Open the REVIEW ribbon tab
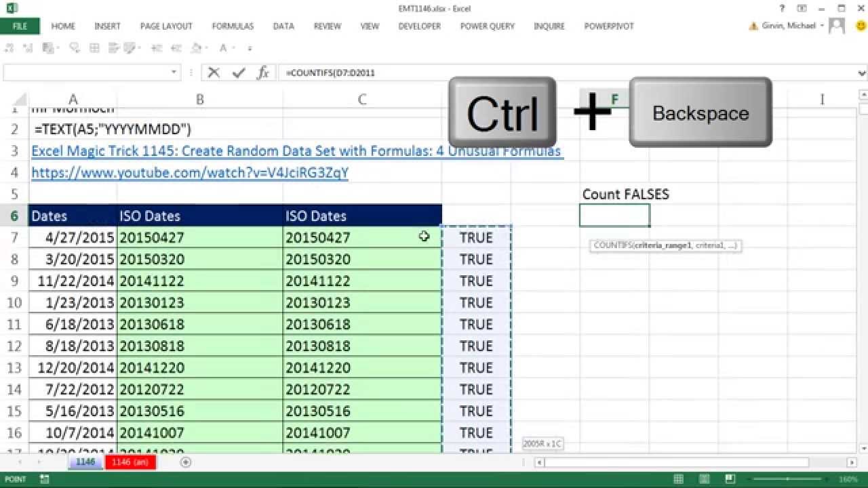This screenshot has height=488, width=868. [x=327, y=26]
